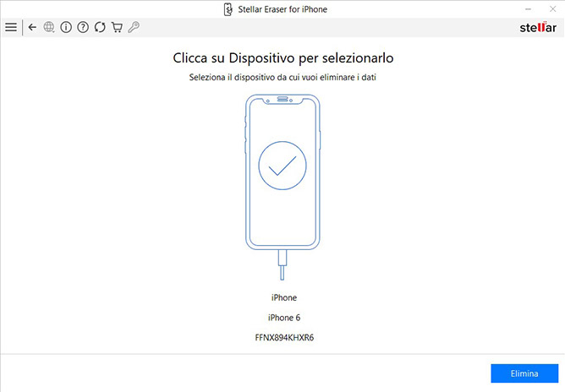565x392 pixels.
Task: Select the iPhone device illustration
Action: 282,188
